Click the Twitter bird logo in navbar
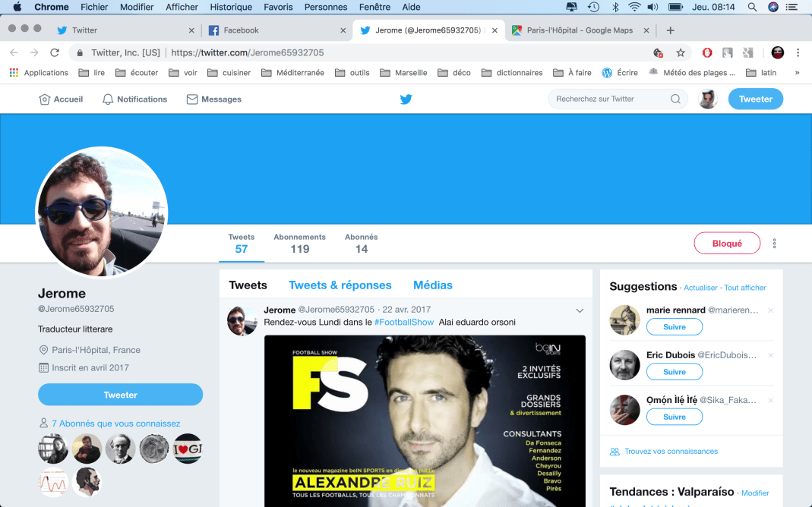 click(406, 99)
